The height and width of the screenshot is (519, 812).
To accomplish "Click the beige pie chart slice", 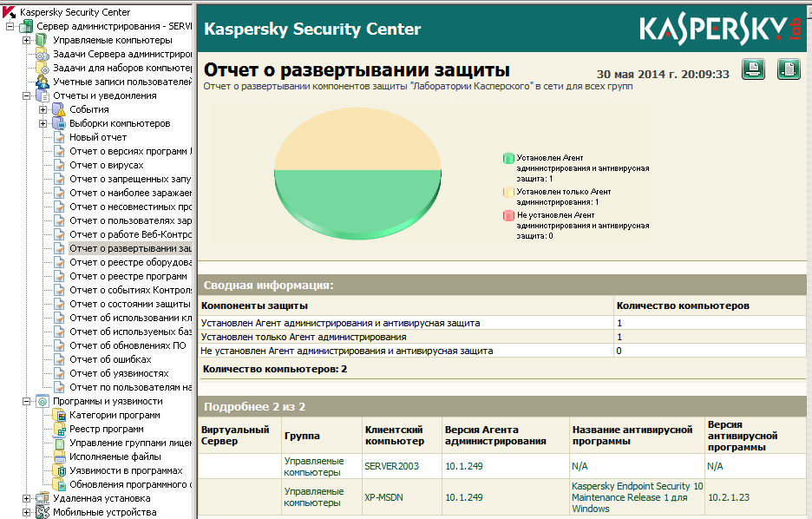I will point(357,140).
